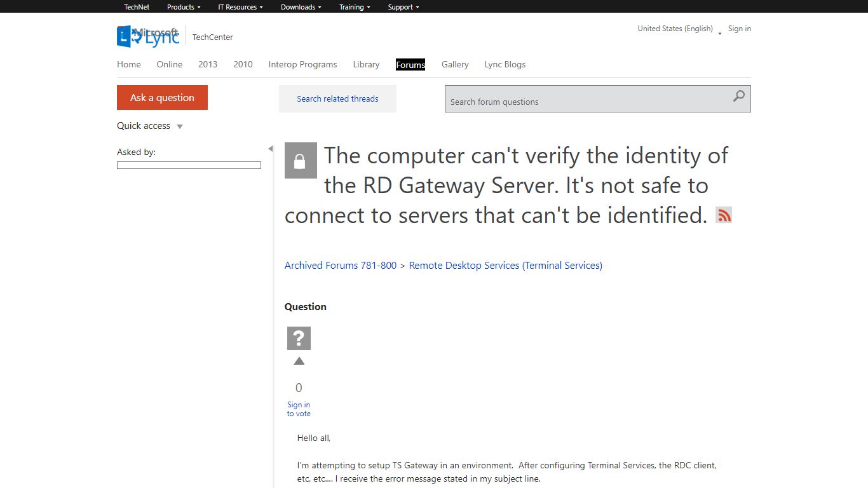This screenshot has width=868, height=488.
Task: Click the empty Asked by user box
Action: click(x=189, y=165)
